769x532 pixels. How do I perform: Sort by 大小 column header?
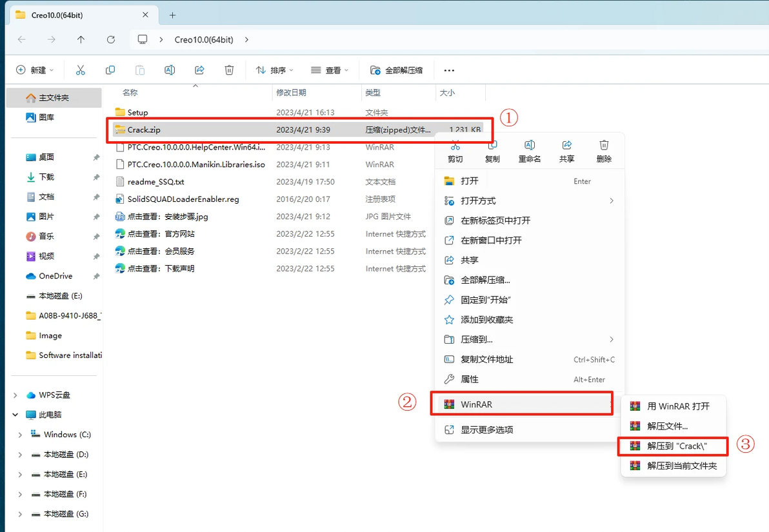pyautogui.click(x=460, y=92)
